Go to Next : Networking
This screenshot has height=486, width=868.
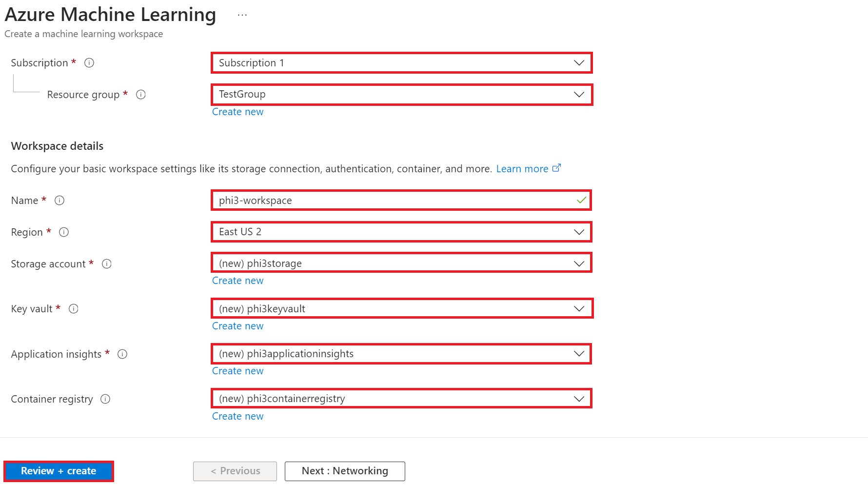345,471
